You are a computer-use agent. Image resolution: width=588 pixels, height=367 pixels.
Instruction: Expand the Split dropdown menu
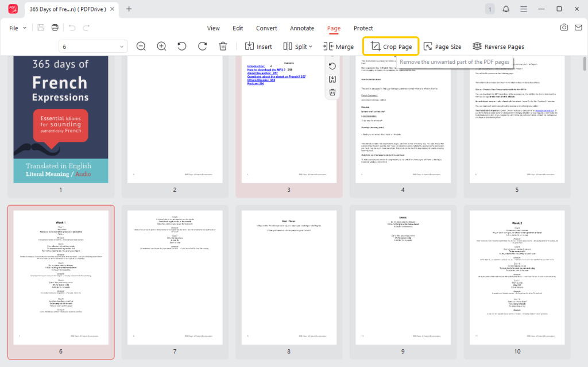[298, 47]
